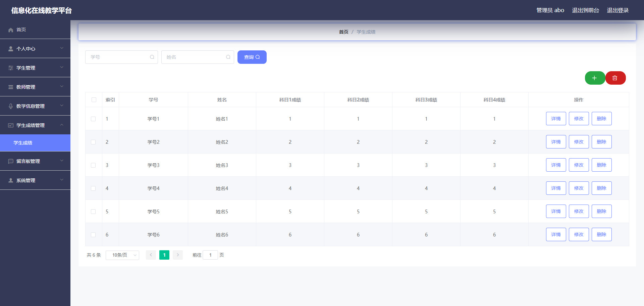Screen dimensions: 644x306
Task: Click the microphone icon beside 教学信息管理
Action: [11, 106]
